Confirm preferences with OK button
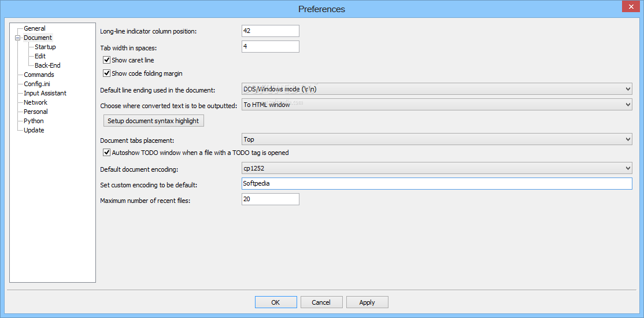 [x=276, y=302]
